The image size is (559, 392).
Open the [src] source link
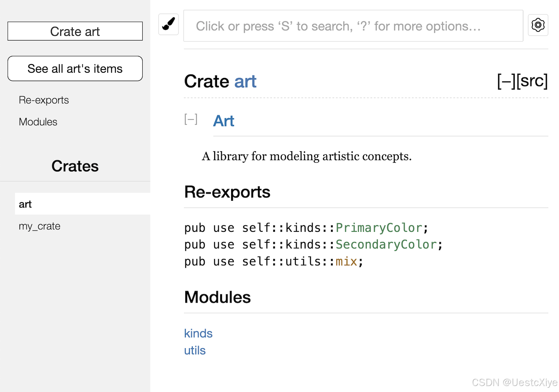pyautogui.click(x=532, y=81)
